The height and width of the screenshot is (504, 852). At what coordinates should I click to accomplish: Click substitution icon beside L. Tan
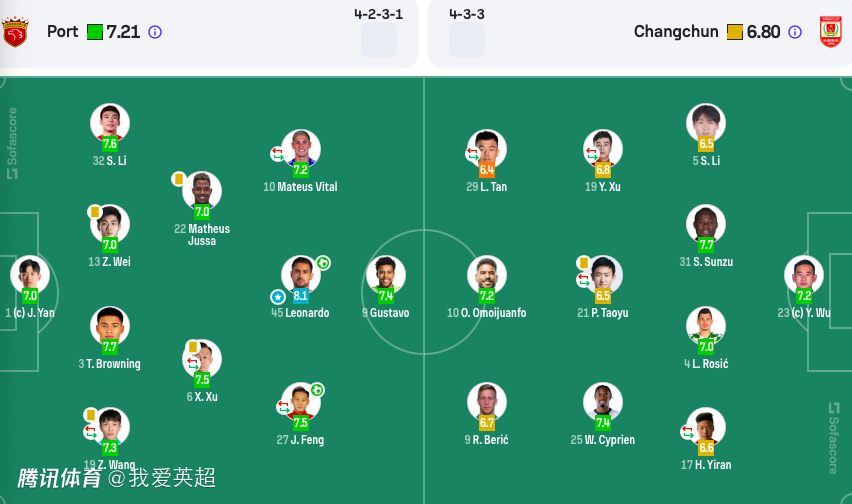pyautogui.click(x=472, y=154)
